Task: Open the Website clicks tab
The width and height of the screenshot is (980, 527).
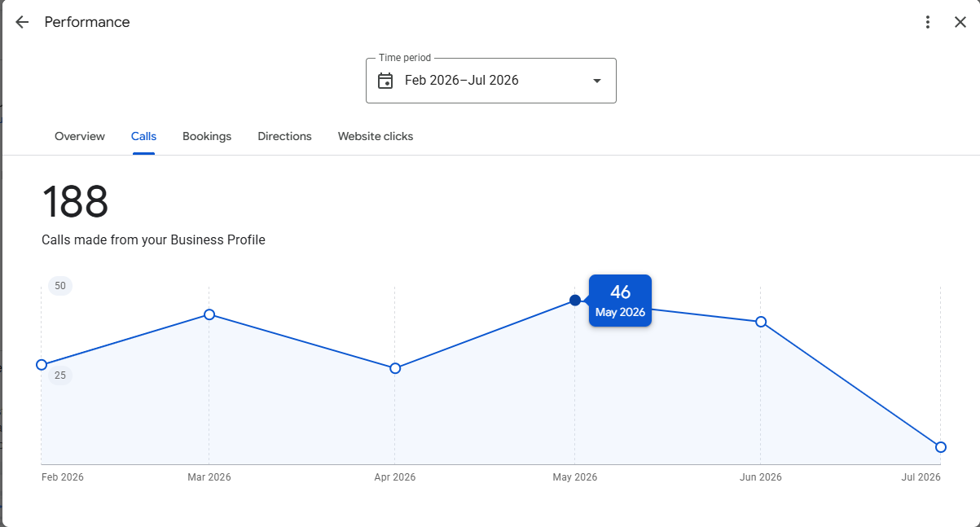Action: [376, 136]
